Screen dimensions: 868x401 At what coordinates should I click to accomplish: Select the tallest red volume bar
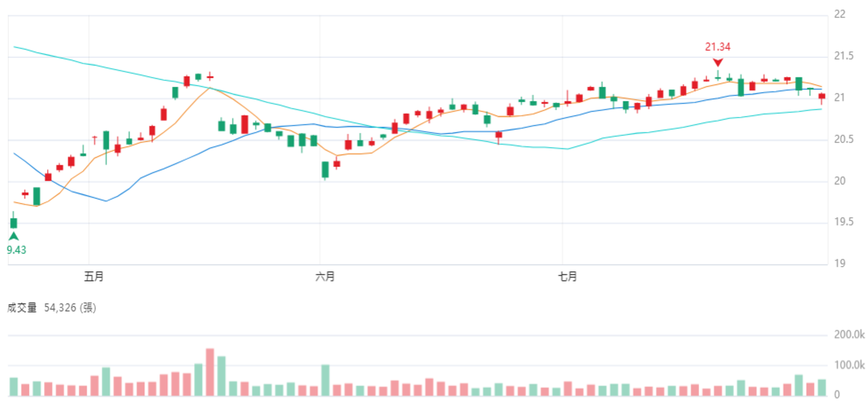click(x=210, y=372)
